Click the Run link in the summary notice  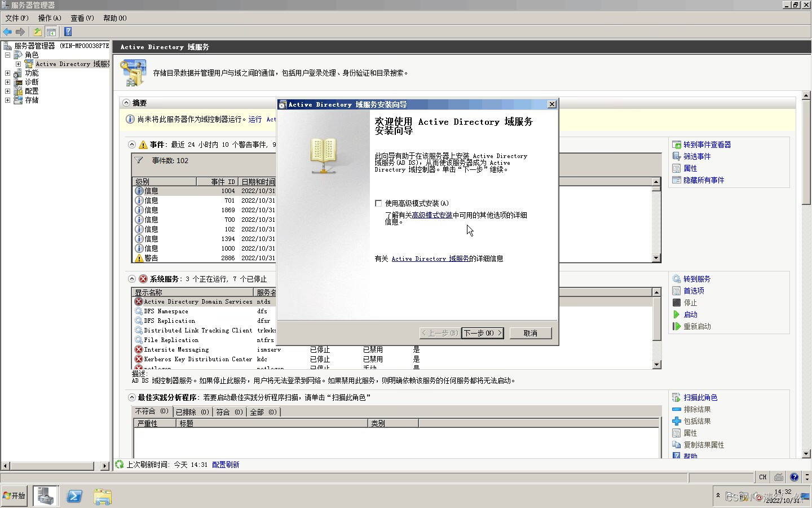coord(255,119)
